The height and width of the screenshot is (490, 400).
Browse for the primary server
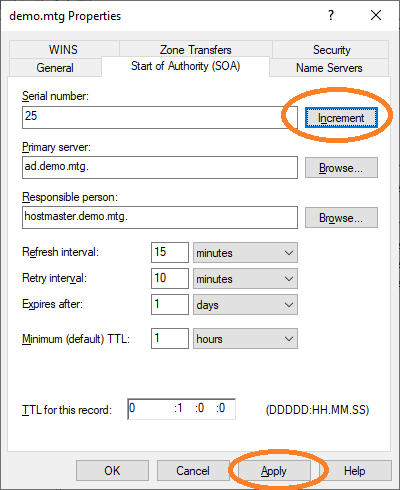click(341, 168)
